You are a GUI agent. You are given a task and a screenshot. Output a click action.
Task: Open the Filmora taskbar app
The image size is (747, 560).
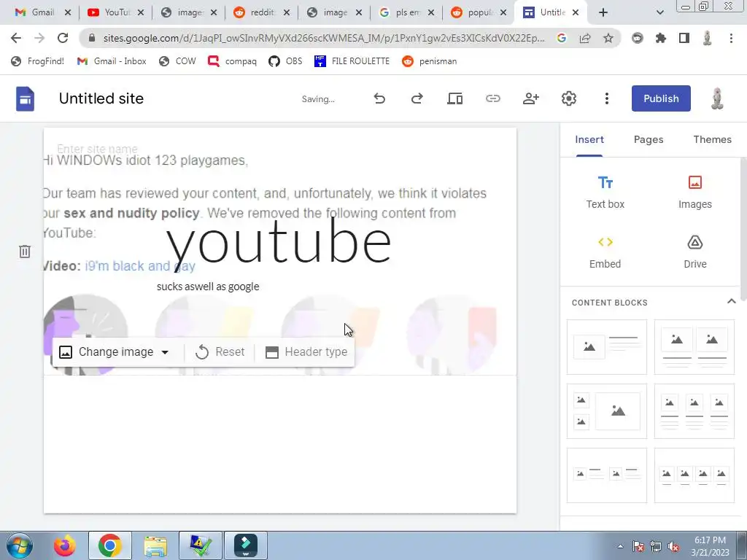click(x=246, y=545)
